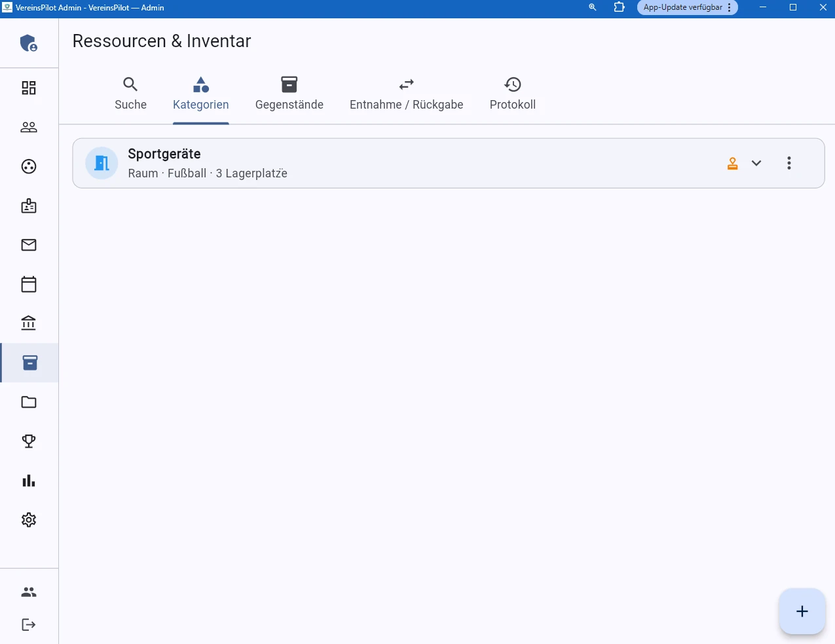
Task: Switch to the Gegenstände tab
Action: pyautogui.click(x=289, y=94)
